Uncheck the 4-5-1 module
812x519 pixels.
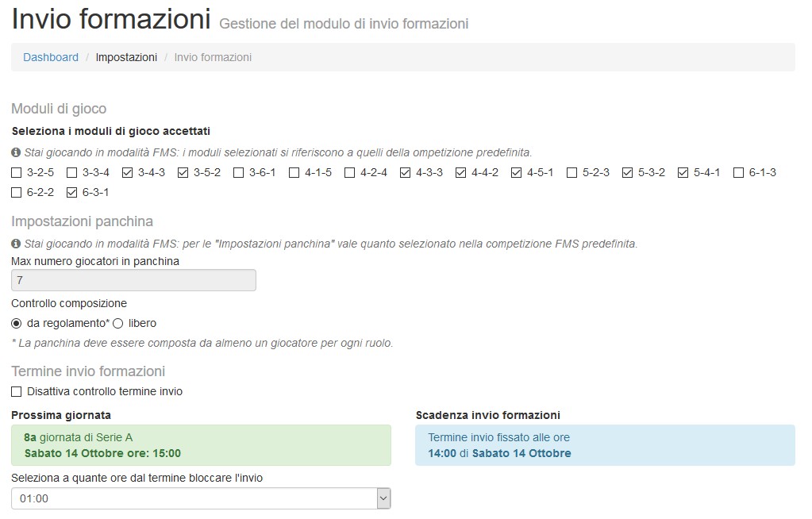coord(515,171)
